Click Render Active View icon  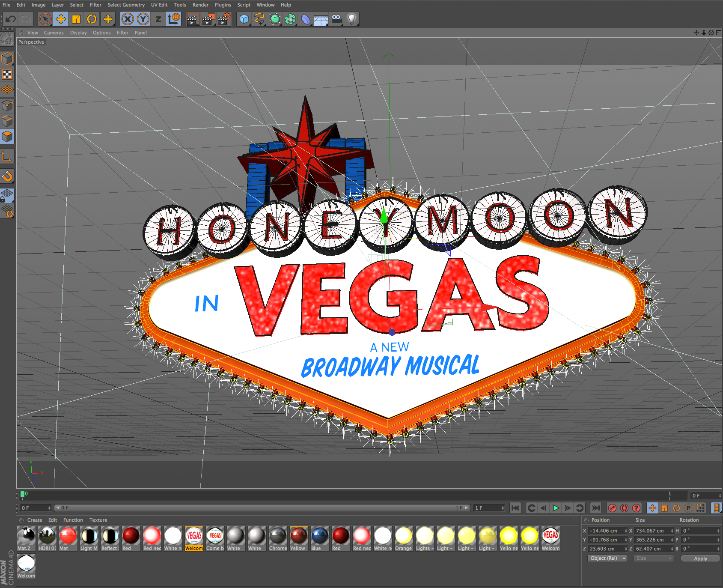(193, 19)
